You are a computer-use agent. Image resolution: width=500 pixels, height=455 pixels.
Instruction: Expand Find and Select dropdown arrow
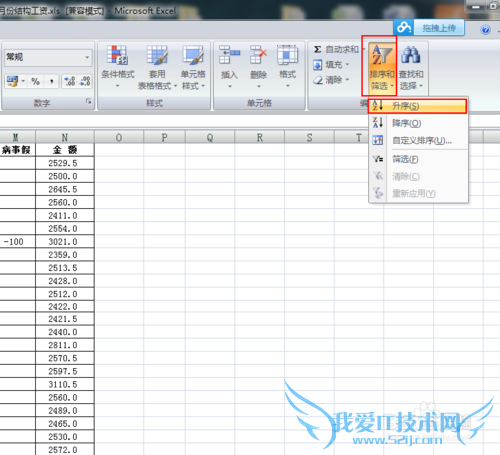(x=421, y=86)
